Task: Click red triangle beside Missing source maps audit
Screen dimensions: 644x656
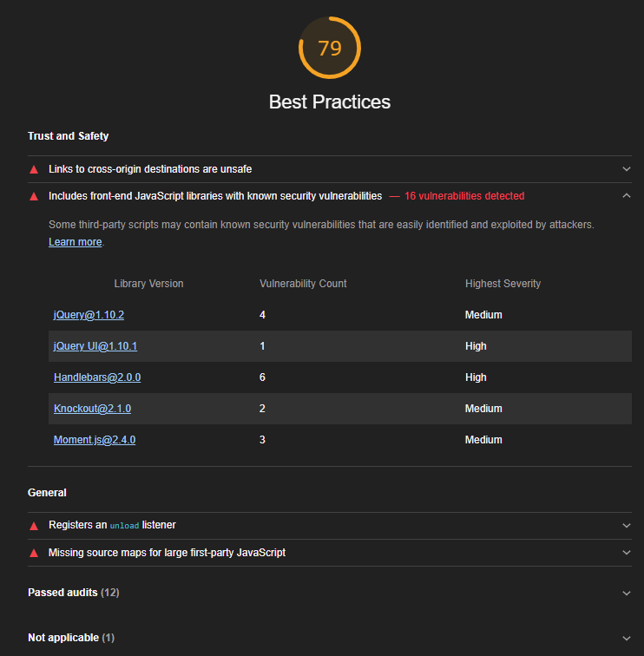Action: [34, 553]
